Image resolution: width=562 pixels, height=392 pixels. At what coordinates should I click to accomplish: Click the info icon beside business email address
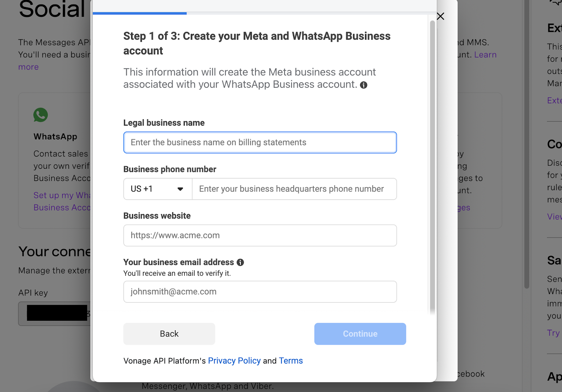[240, 262]
